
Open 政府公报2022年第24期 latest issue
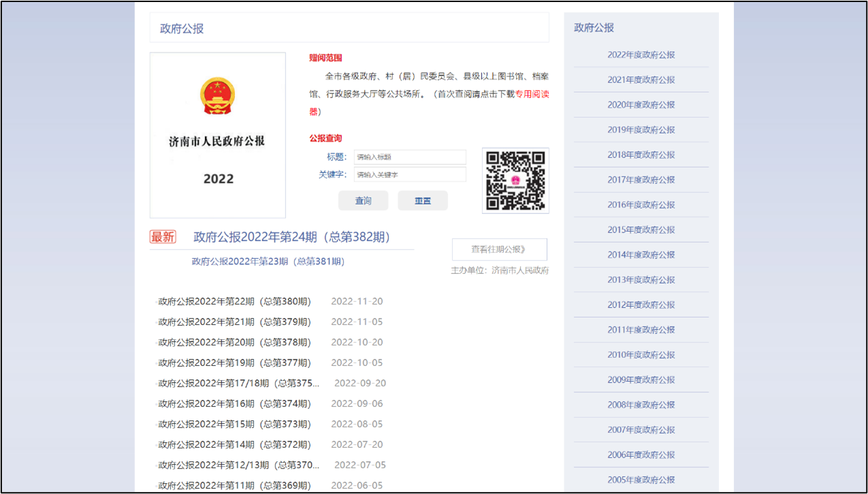pyautogui.click(x=291, y=237)
